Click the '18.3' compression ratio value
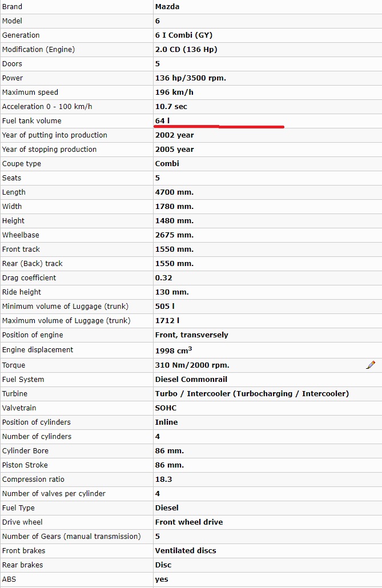Screen dimensions: 382x588 coord(163,480)
